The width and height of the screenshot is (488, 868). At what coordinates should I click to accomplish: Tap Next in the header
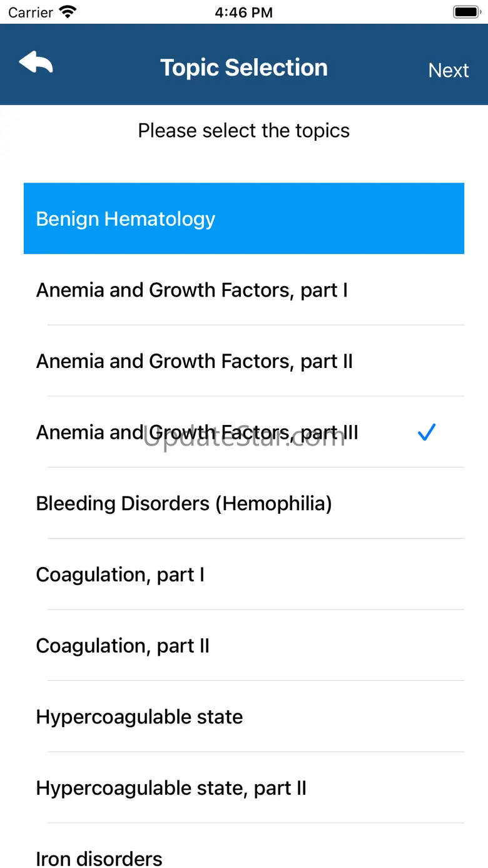(x=448, y=70)
